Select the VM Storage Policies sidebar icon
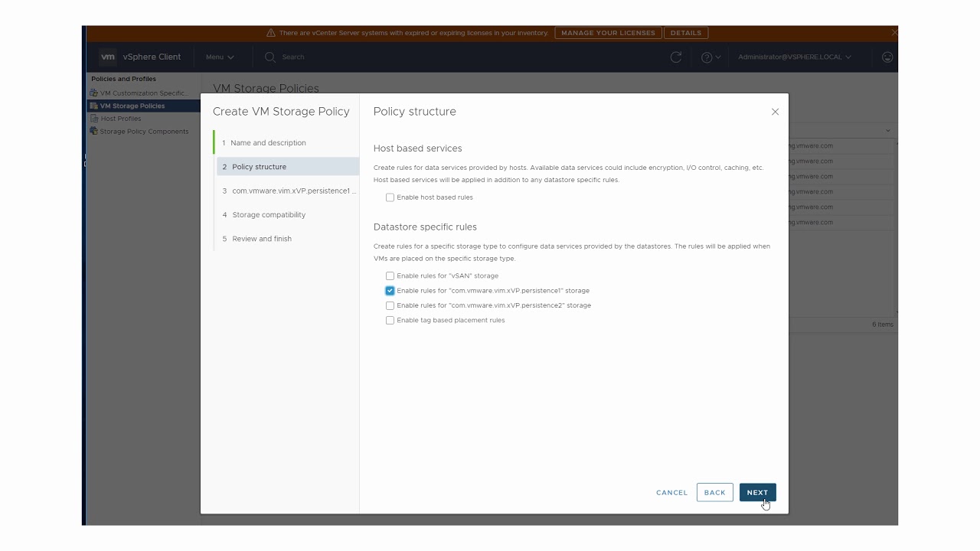This screenshot has height=551, width=980. [94, 106]
